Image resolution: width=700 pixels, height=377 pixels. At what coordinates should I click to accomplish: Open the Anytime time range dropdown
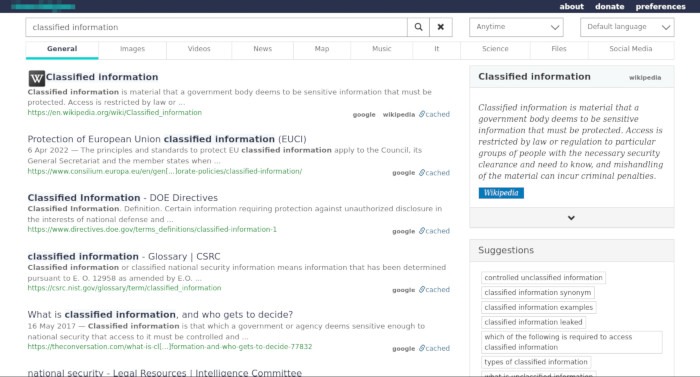pyautogui.click(x=516, y=27)
